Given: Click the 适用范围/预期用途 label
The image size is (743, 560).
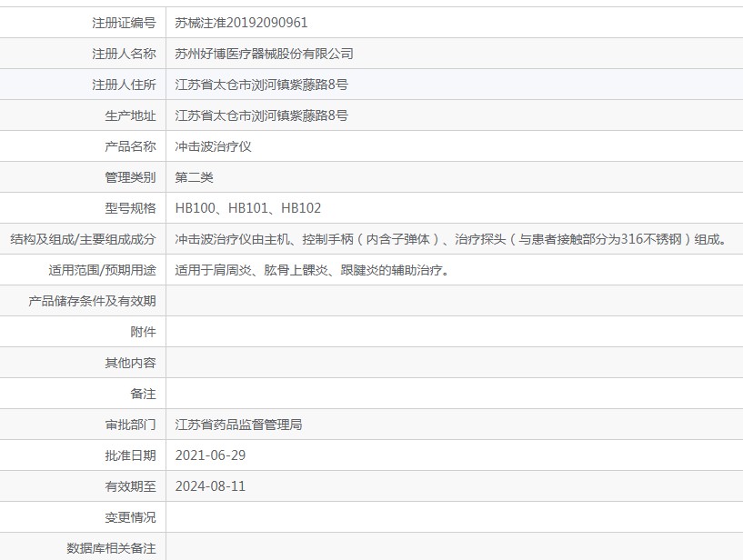Looking at the screenshot, I should [x=102, y=270].
